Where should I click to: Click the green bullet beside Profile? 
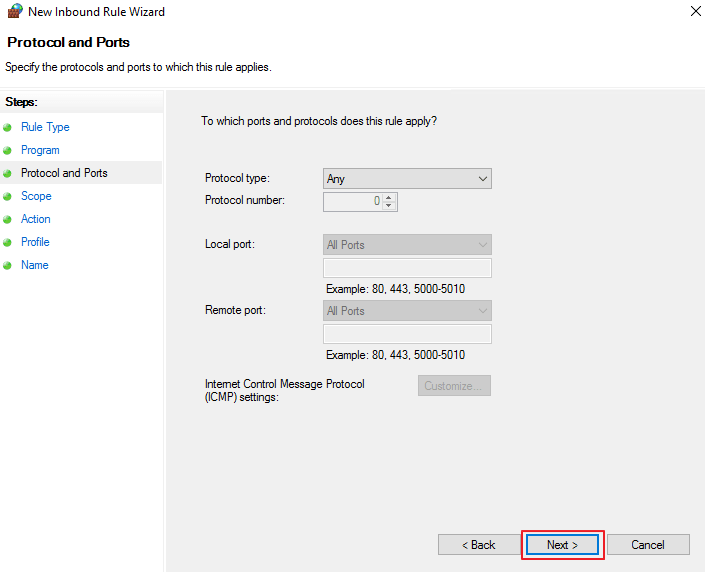(x=7, y=242)
